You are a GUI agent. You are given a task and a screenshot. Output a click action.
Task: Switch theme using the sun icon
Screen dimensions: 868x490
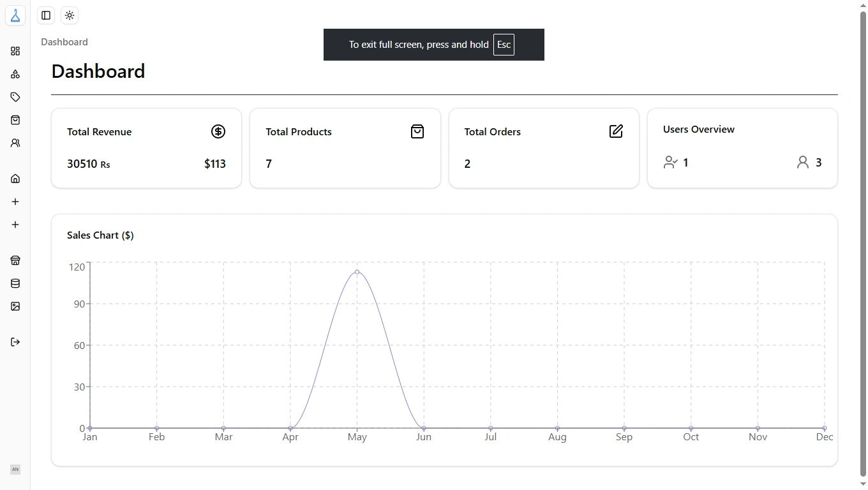point(70,15)
